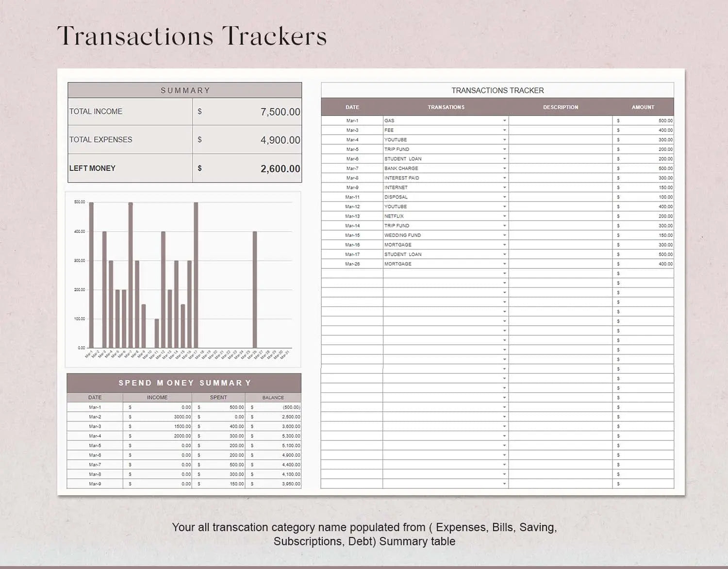Screen dimensions: 728x569
Task: Click the TRANSATIONS column header
Action: pyautogui.click(x=446, y=107)
